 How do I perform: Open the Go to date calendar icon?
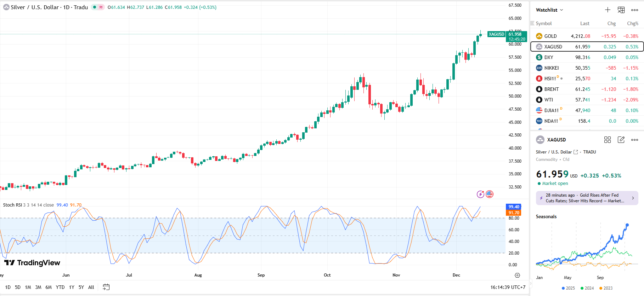[x=106, y=287]
